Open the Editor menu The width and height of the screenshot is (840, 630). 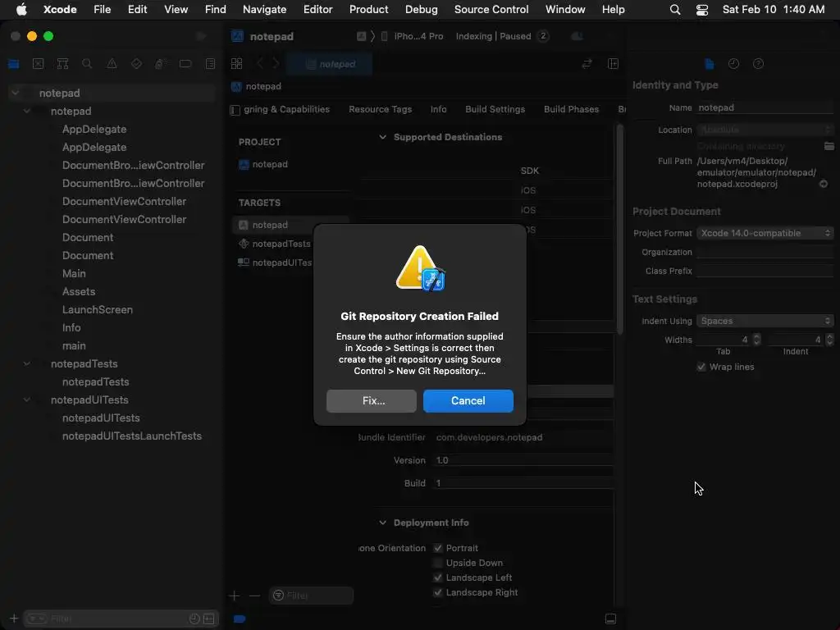pyautogui.click(x=317, y=10)
